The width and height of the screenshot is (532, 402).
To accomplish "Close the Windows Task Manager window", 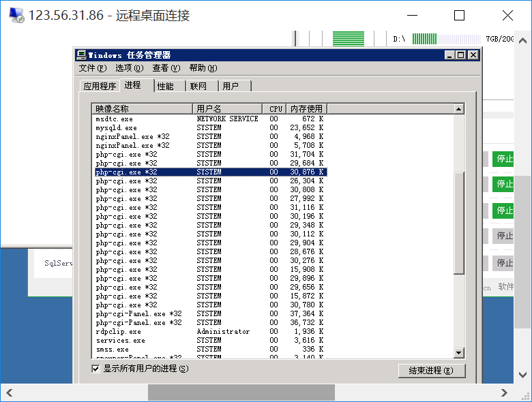I will (x=473, y=55).
